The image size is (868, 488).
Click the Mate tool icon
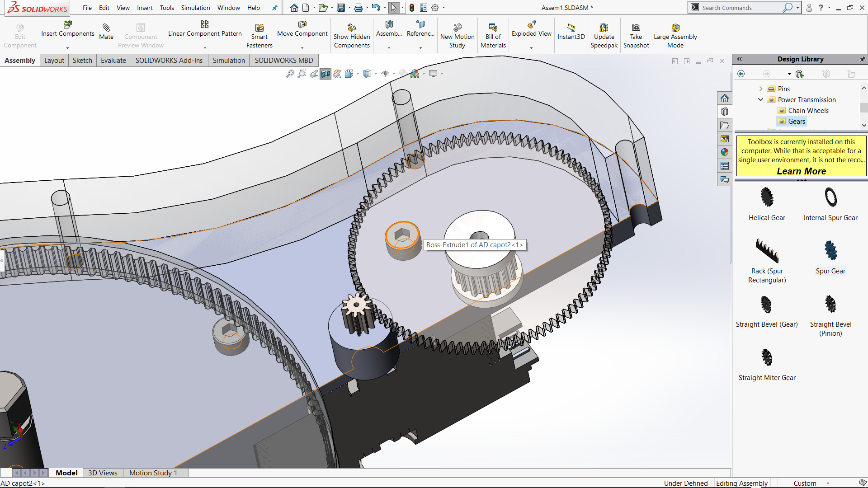(x=106, y=28)
